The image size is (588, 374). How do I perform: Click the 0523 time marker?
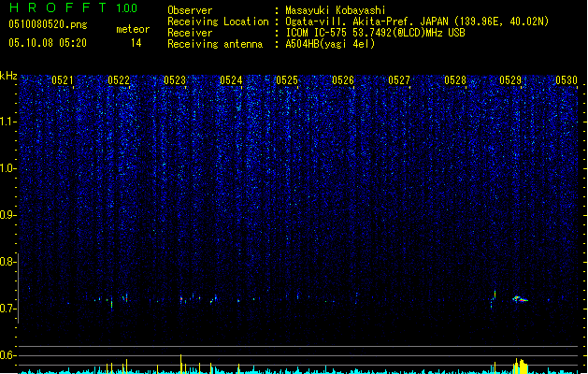[x=175, y=80]
